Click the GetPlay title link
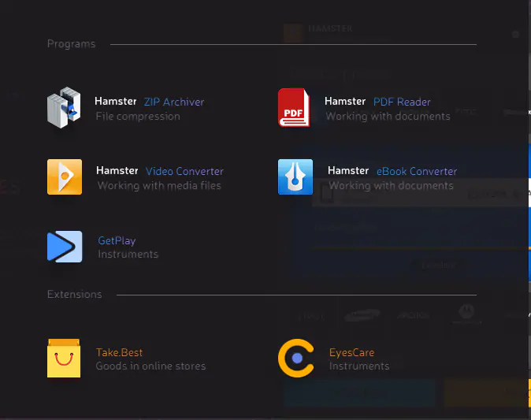Image resolution: width=531 pixels, height=420 pixels. click(117, 241)
